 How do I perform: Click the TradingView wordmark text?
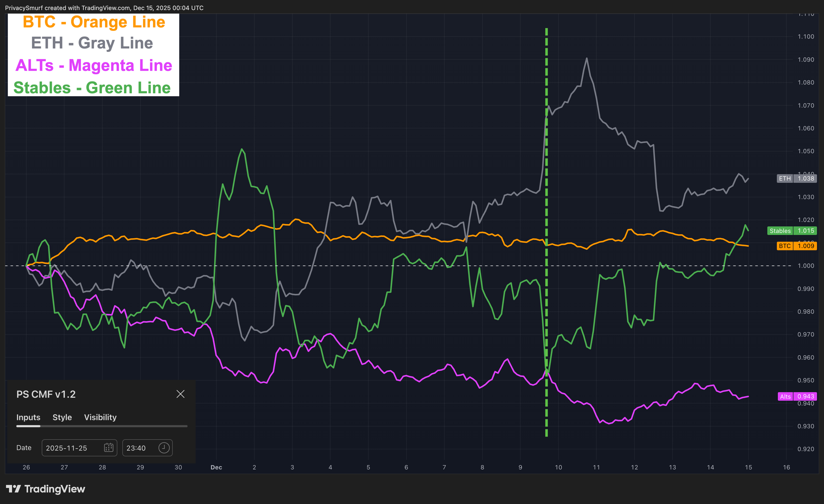[x=55, y=489]
